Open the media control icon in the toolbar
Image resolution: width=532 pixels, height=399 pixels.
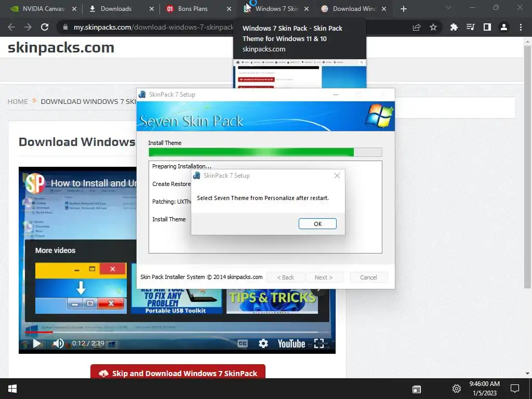pyautogui.click(x=470, y=27)
